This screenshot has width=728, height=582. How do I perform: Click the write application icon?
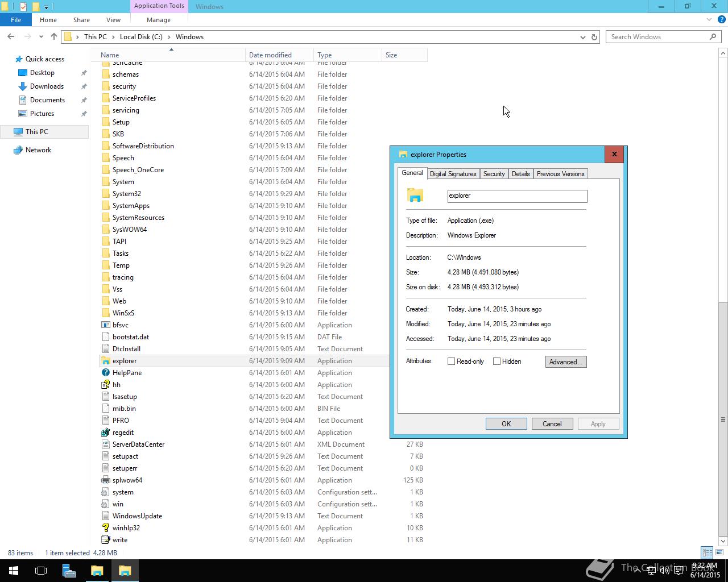click(105, 540)
